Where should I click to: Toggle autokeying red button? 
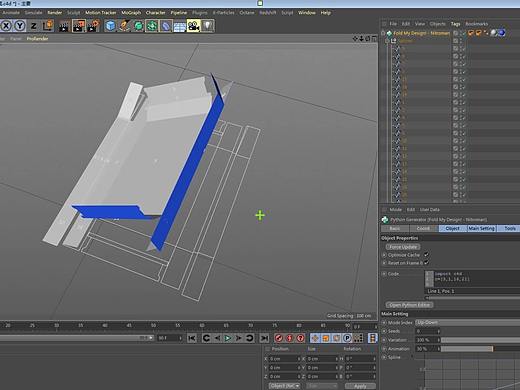[x=289, y=338]
